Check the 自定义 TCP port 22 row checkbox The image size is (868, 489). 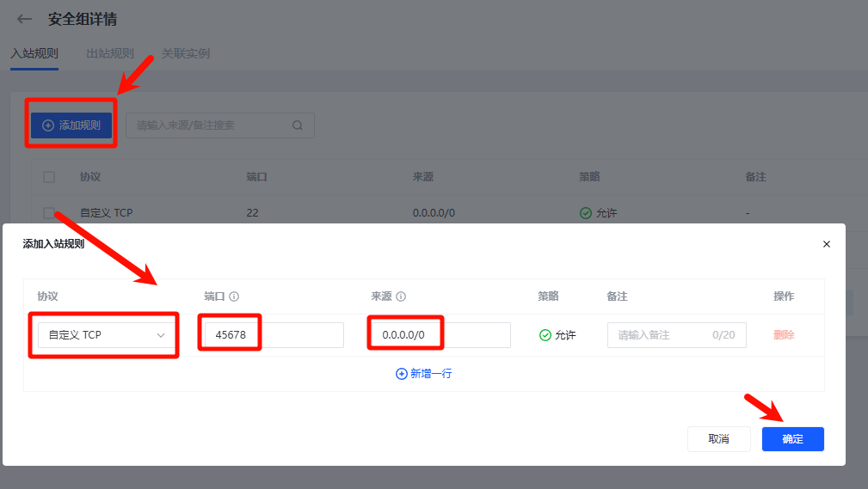[x=49, y=213]
